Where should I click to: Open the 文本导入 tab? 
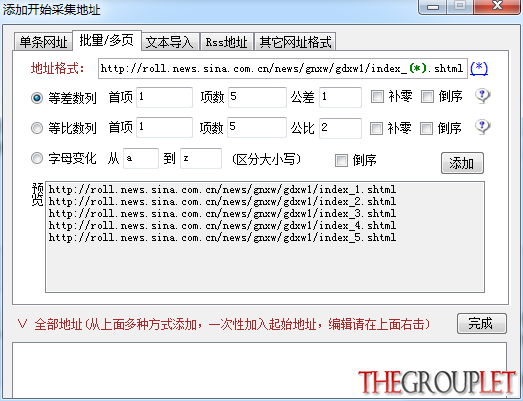tap(170, 42)
